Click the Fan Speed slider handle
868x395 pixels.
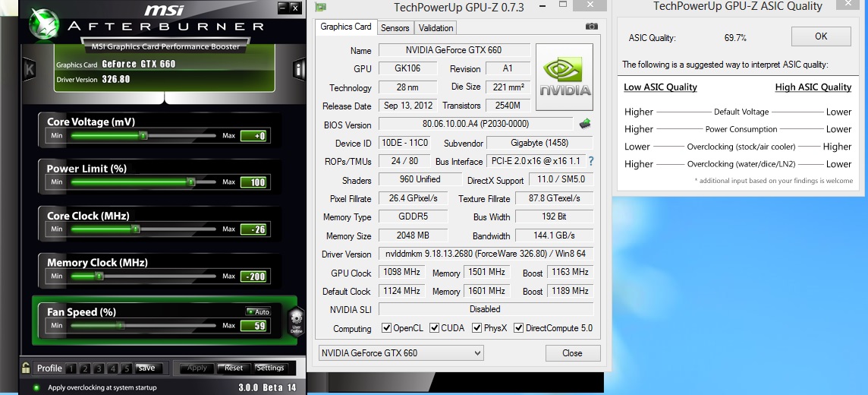tap(121, 325)
